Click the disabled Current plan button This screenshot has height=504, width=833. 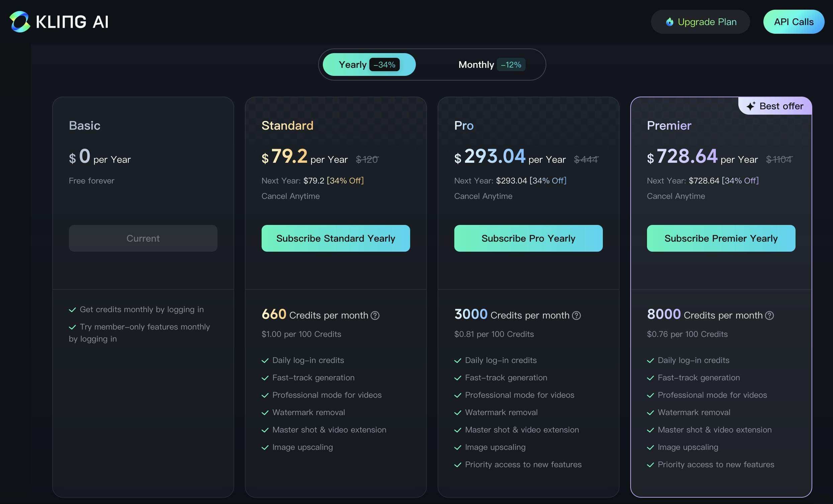point(143,238)
